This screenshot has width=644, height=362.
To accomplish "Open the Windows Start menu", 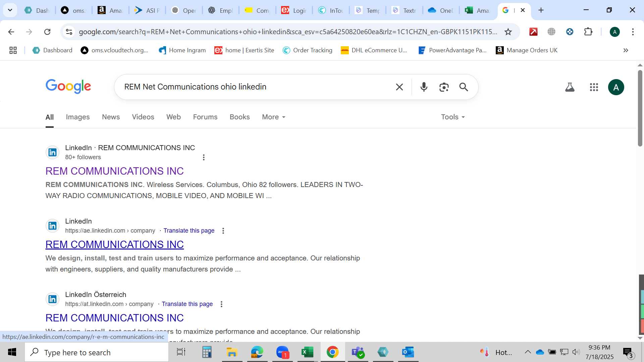I will (12, 352).
